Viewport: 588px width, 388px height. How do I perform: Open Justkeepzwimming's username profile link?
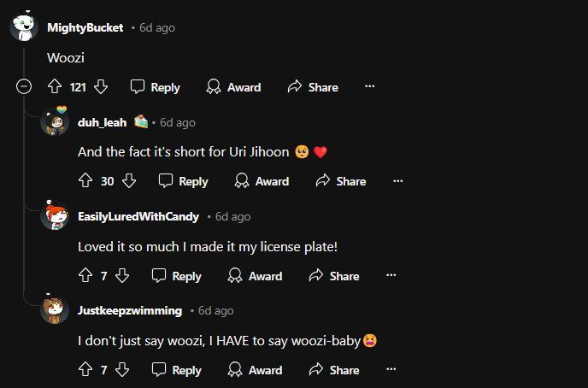click(x=129, y=310)
